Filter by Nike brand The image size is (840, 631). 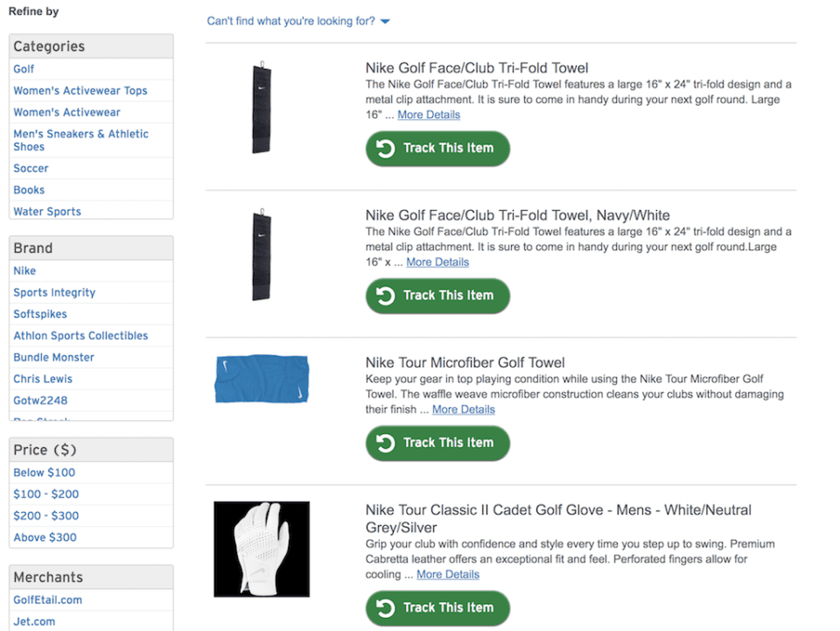pos(24,271)
